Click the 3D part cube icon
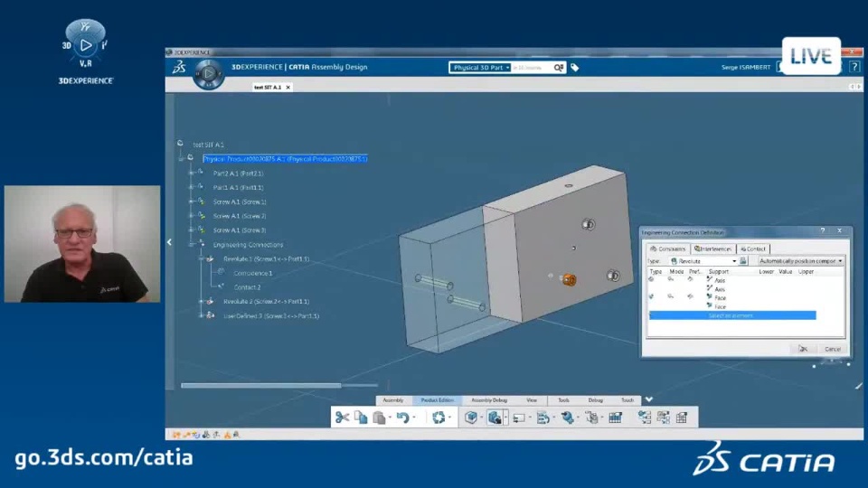Image resolution: width=868 pixels, height=488 pixels. tap(471, 418)
